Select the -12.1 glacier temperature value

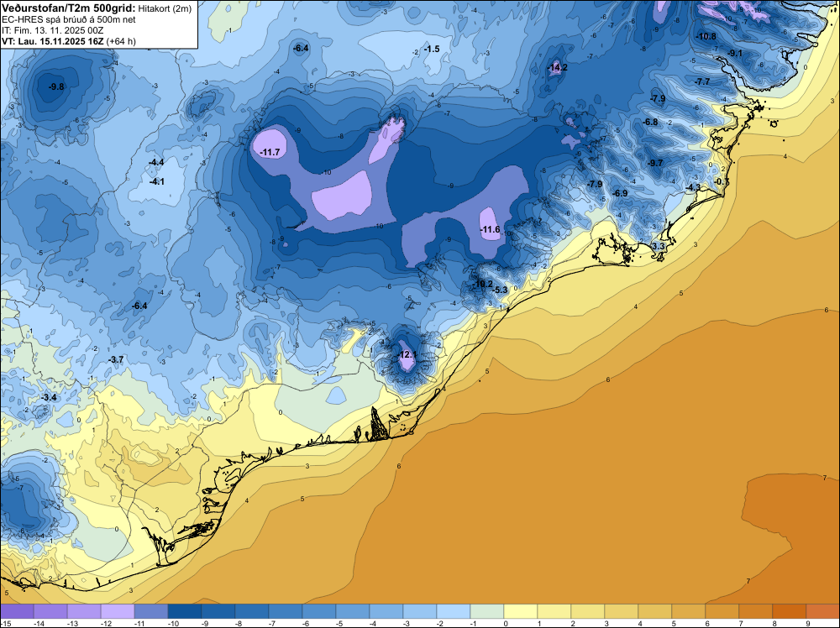pyautogui.click(x=407, y=354)
